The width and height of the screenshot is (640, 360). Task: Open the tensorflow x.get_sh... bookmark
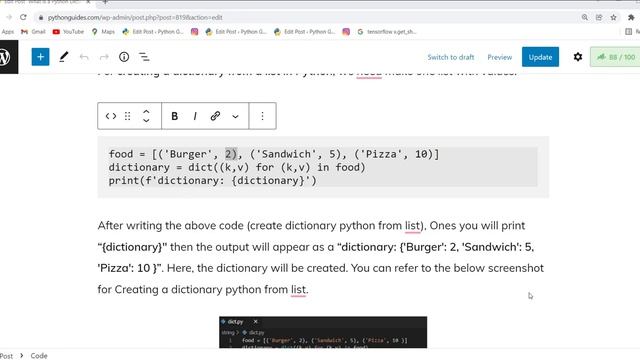387,31
